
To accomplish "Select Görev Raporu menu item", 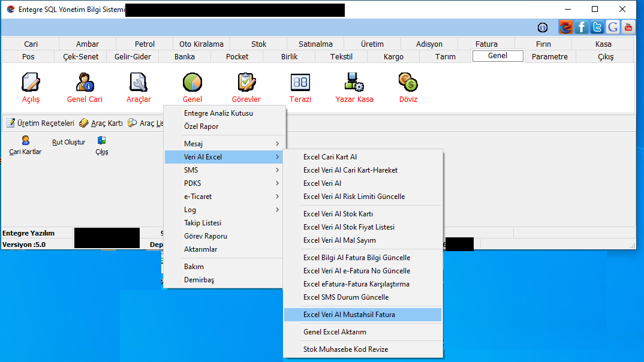I will coord(225,236).
